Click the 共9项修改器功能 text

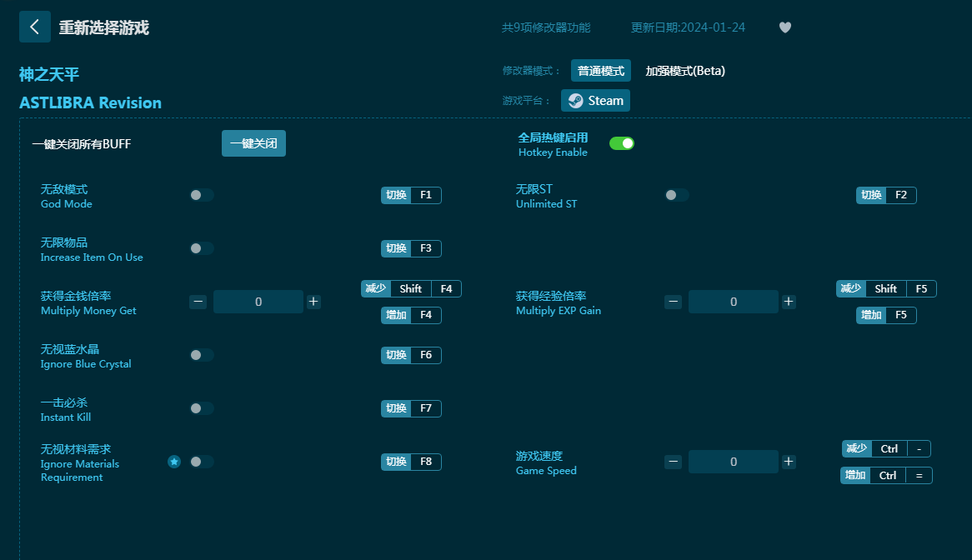coord(545,27)
